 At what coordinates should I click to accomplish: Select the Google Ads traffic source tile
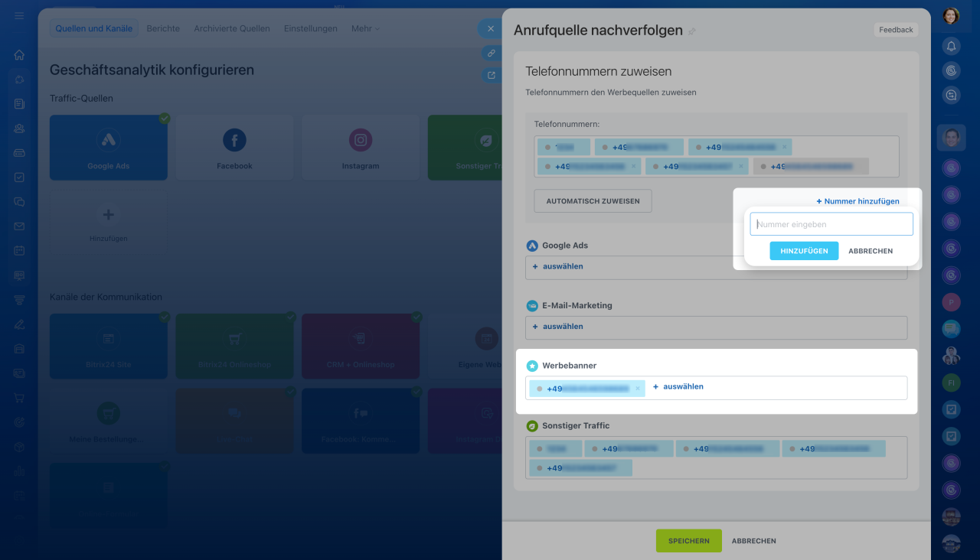[x=109, y=148]
